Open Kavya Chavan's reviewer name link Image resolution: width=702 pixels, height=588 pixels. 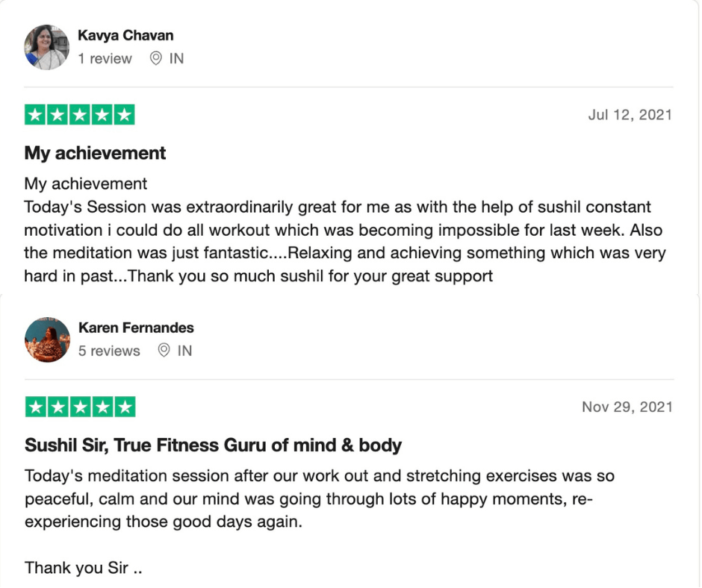click(x=125, y=35)
